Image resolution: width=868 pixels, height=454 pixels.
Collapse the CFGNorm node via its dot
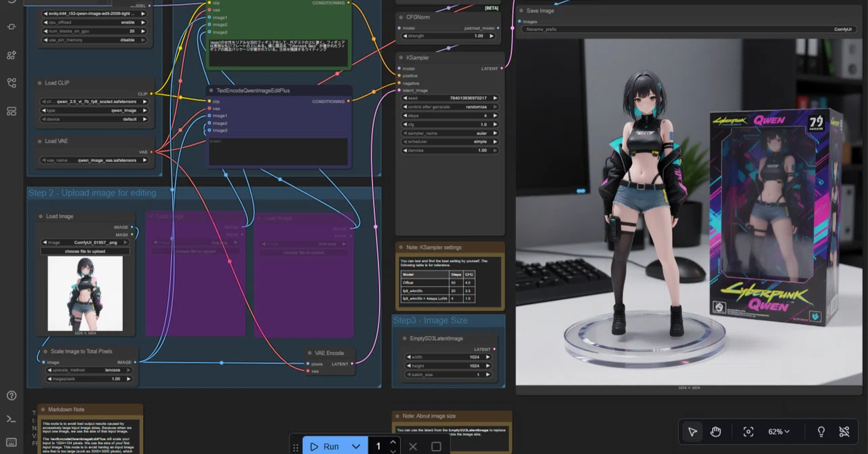click(x=401, y=16)
